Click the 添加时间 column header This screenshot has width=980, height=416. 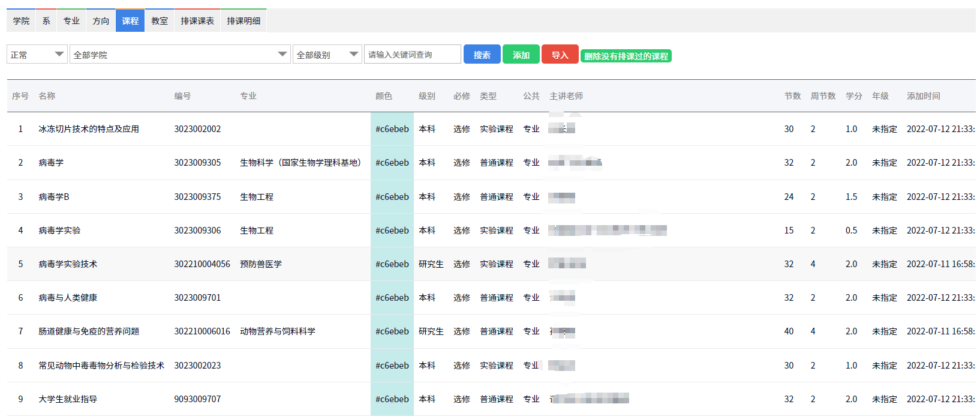tap(924, 96)
